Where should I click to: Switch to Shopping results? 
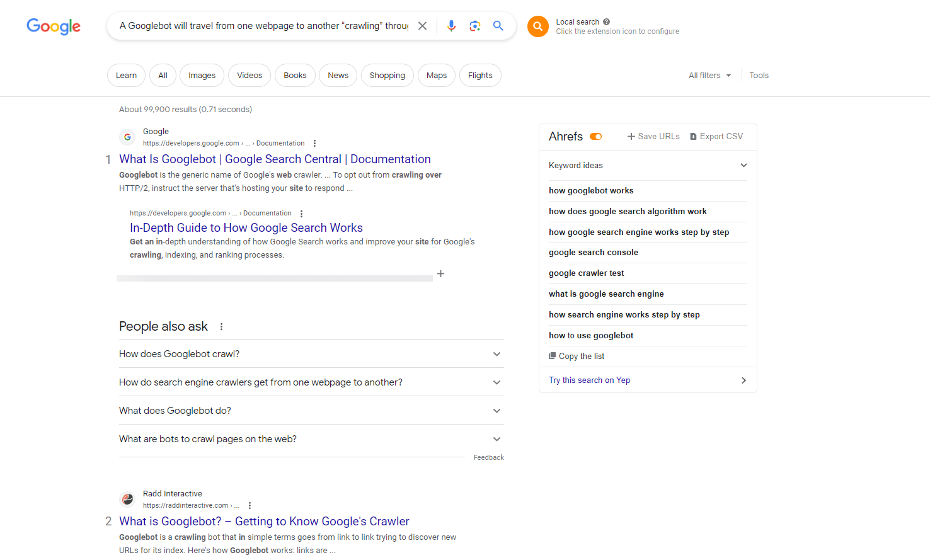[387, 76]
